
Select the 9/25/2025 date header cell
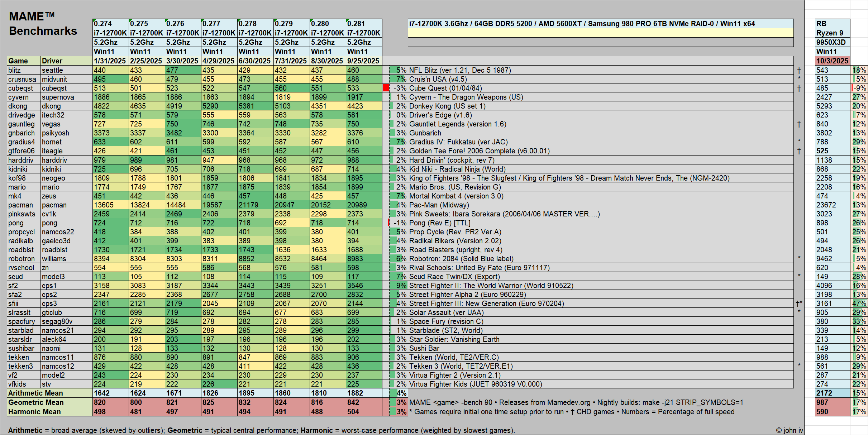363,61
